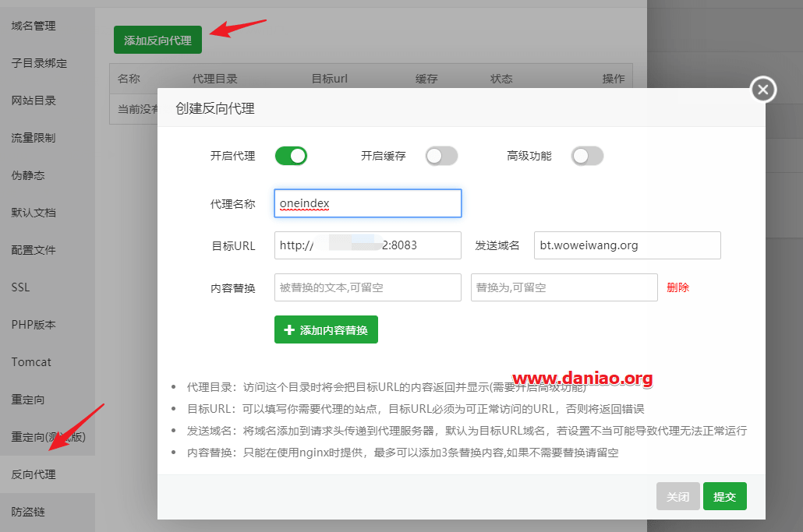Submit the form with 提交 button
Screen dimensions: 803x532
point(724,496)
